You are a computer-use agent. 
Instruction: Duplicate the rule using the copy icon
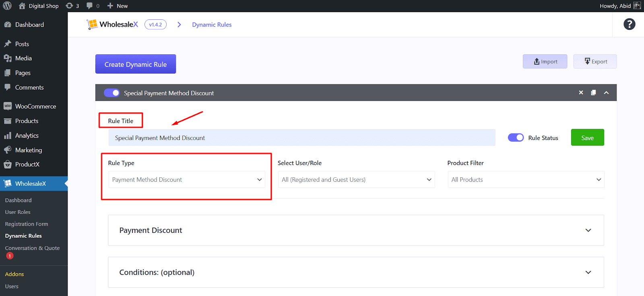(593, 92)
